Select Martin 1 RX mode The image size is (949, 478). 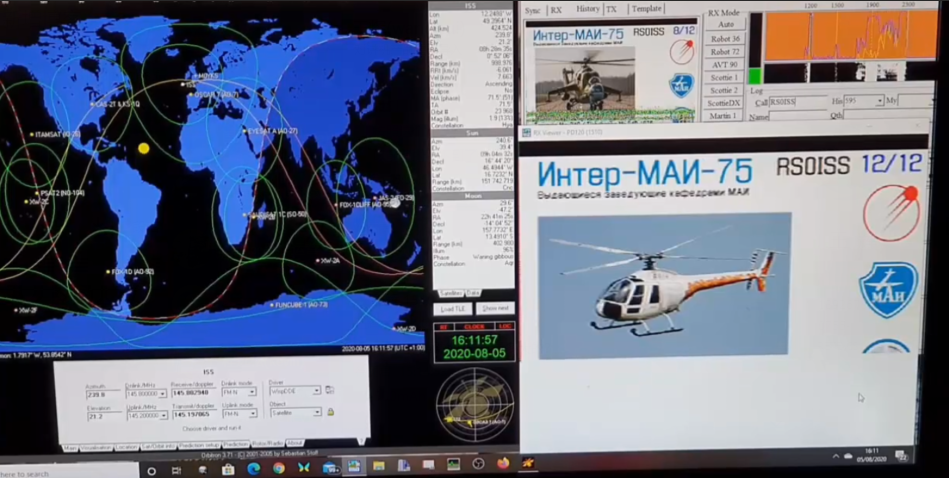[724, 116]
